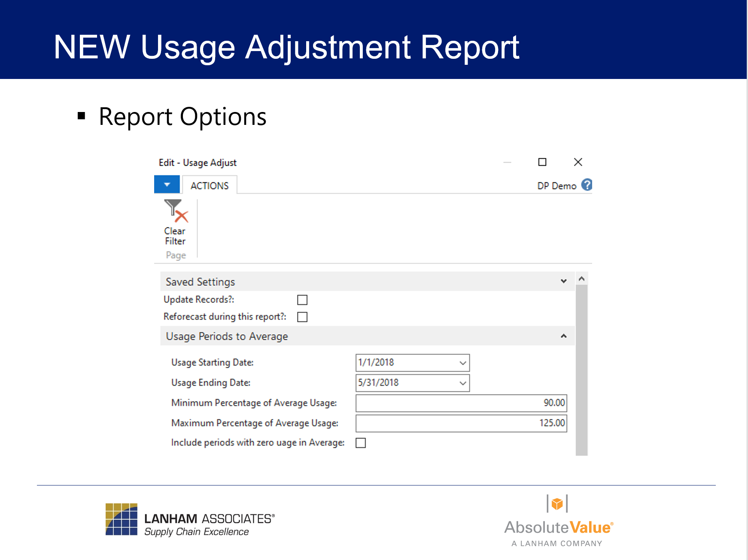Viewport: 748px width, 560px height.
Task: Expand the Saved Settings section chevron
Action: (563, 282)
